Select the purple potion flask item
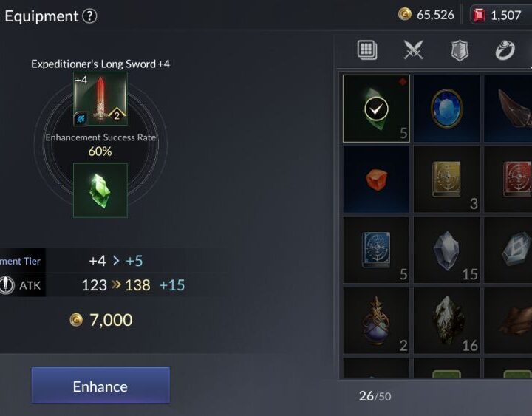532x416 pixels. (x=376, y=321)
